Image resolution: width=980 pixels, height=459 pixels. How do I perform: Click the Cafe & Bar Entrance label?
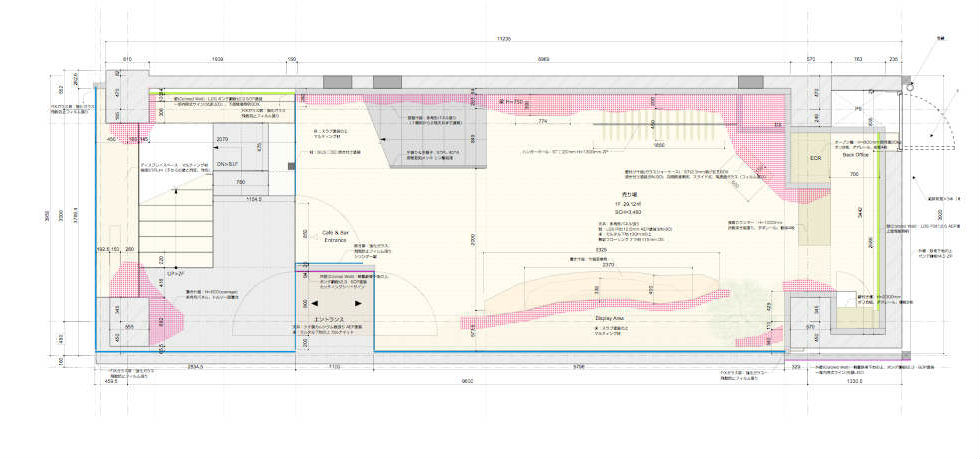(x=334, y=236)
